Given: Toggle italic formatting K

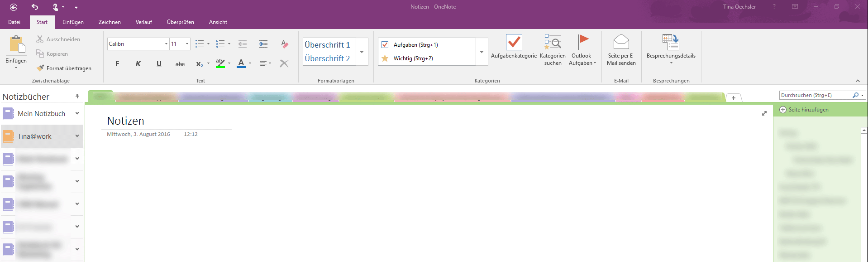Looking at the screenshot, I should click(138, 63).
